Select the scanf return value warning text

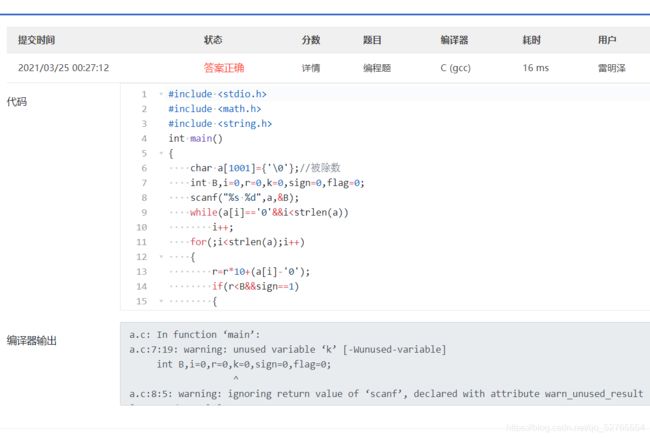[386, 394]
